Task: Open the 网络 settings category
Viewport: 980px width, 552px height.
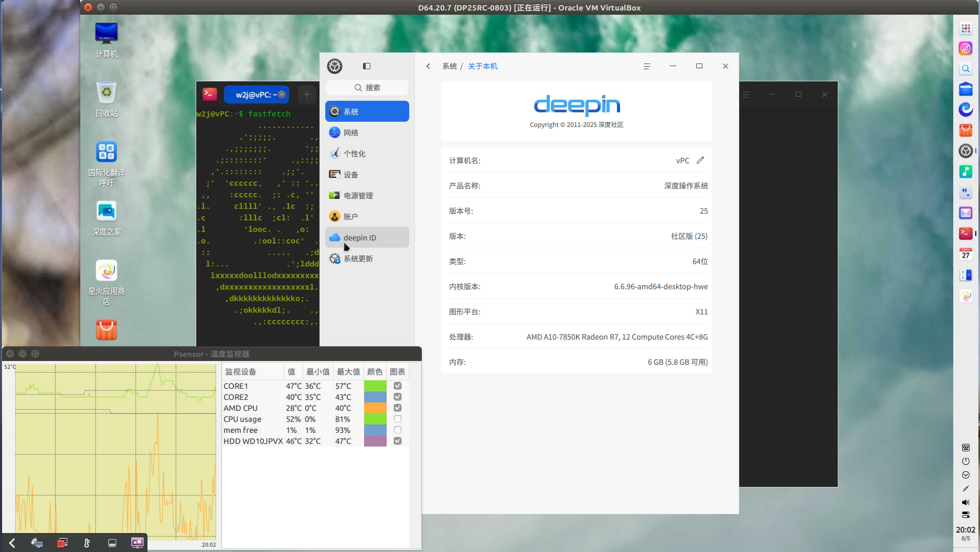Action: (367, 132)
